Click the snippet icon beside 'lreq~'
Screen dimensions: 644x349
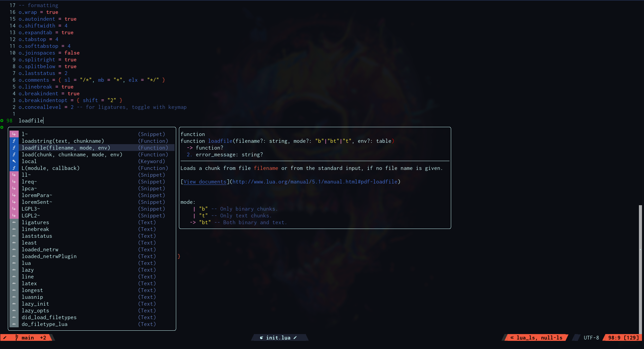[x=14, y=182]
